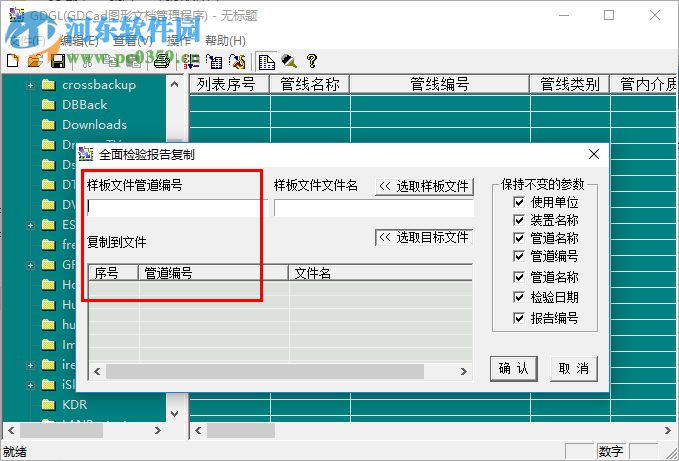Click the crossbackup folder icon
Screen dimensions: 679x461
pos(48,84)
